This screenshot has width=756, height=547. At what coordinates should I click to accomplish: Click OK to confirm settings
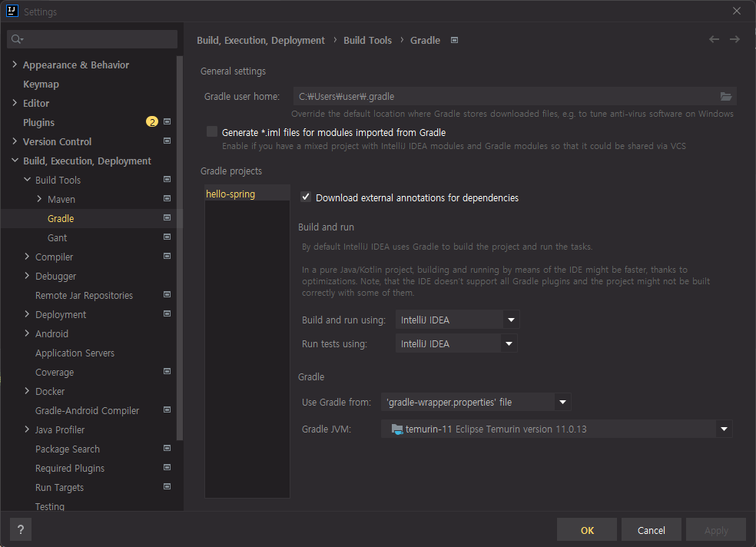tap(587, 529)
